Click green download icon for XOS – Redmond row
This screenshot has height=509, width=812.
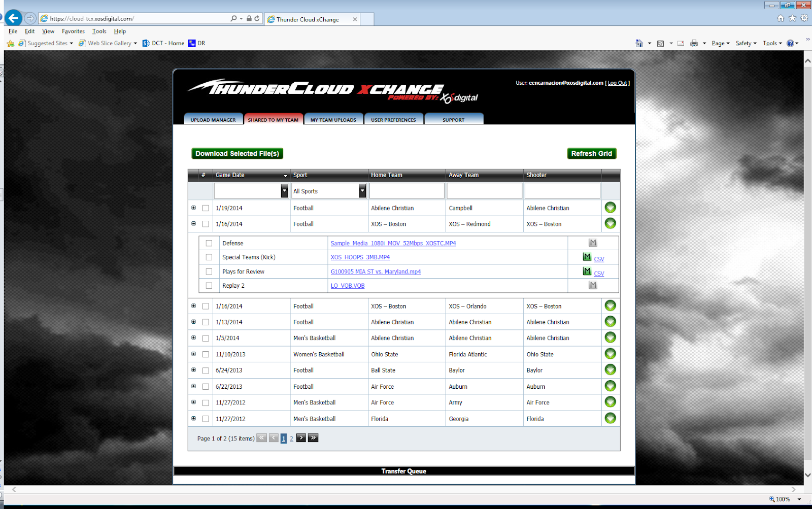[x=610, y=223]
